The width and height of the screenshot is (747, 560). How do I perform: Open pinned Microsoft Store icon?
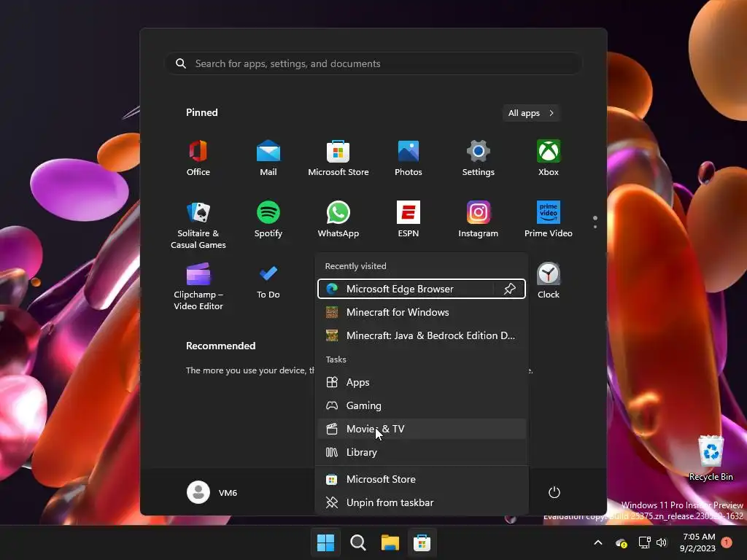point(338,158)
